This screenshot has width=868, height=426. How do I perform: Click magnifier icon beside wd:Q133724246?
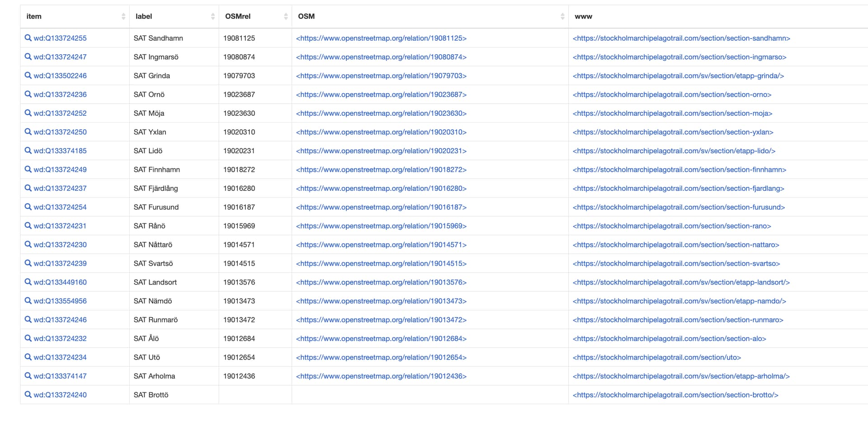[x=28, y=320]
